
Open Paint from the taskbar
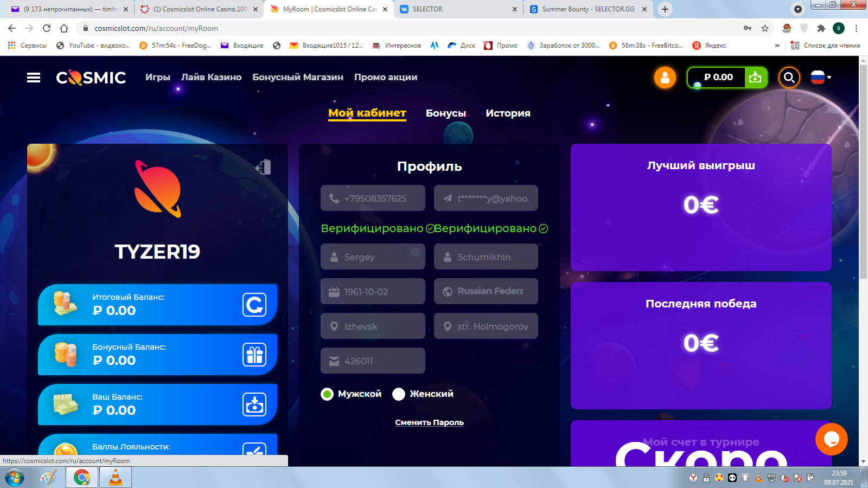pos(48,478)
